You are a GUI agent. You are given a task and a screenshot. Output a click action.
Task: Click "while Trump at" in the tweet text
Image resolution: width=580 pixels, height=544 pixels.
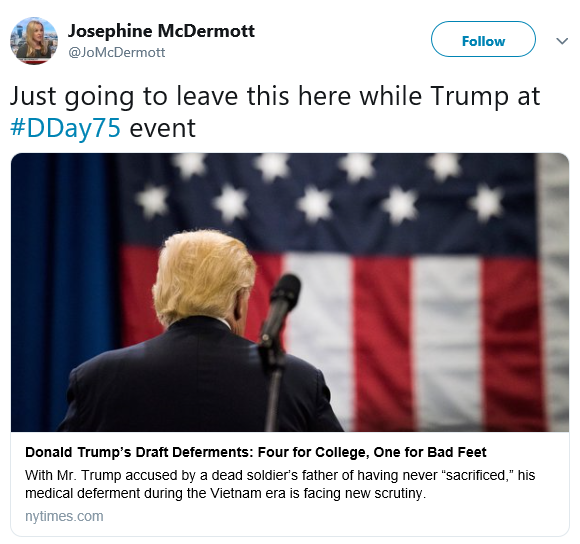449,96
